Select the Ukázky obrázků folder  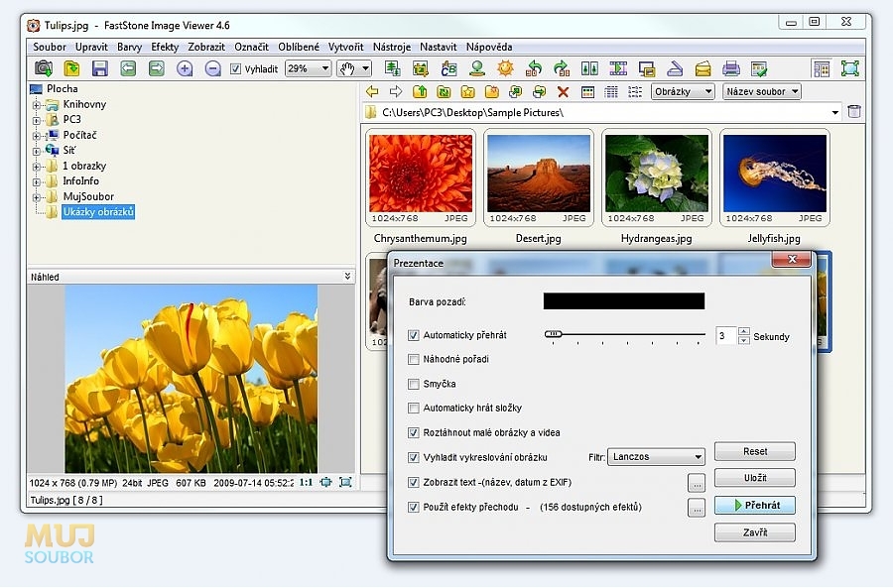coord(98,212)
